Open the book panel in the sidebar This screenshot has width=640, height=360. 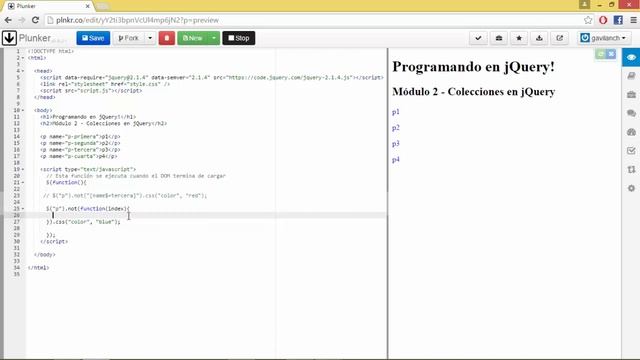tap(631, 76)
